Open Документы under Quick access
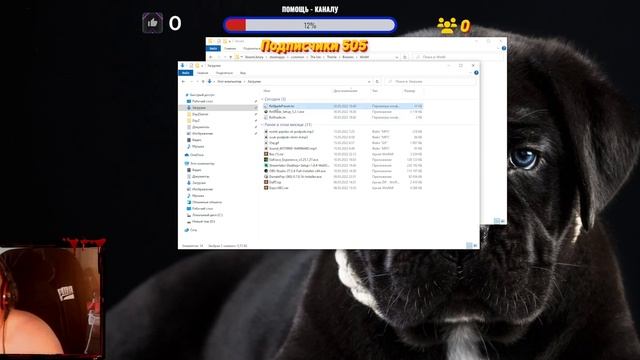 pyautogui.click(x=200, y=127)
